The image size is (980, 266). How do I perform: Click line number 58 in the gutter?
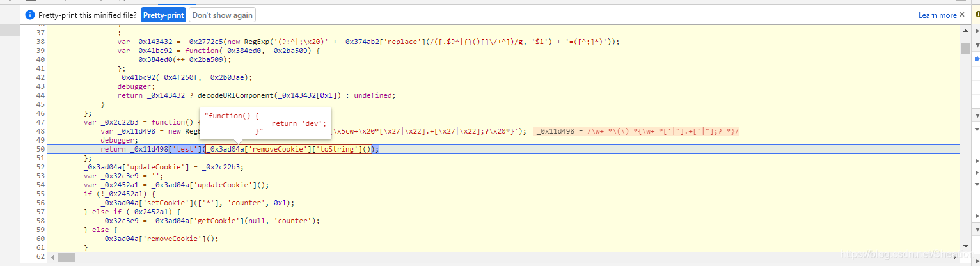tap(41, 221)
